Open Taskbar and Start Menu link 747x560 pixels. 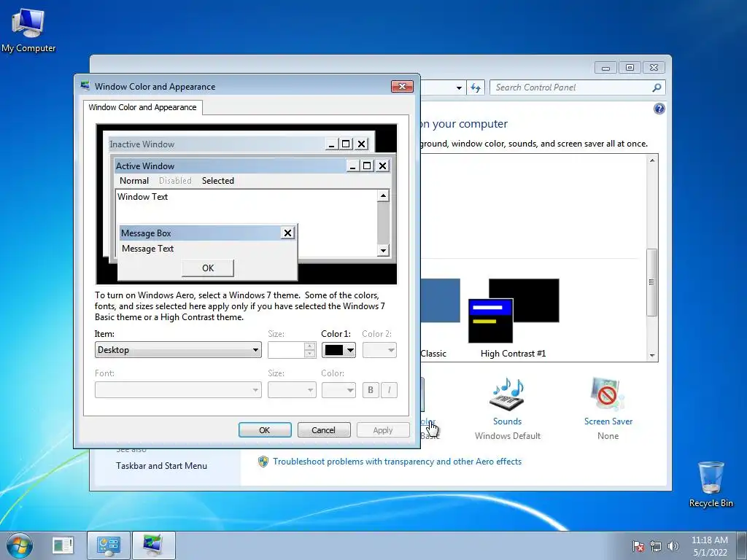click(161, 466)
